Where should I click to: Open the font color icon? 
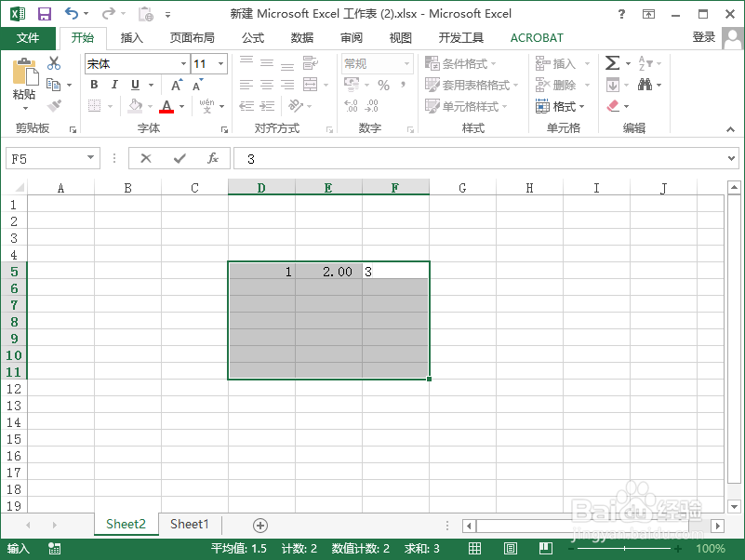click(x=165, y=105)
